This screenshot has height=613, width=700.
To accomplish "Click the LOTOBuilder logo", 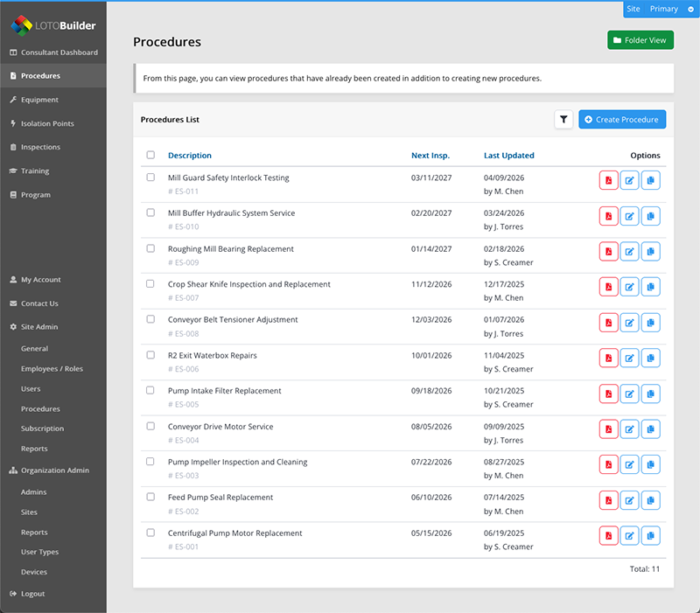I will [53, 25].
